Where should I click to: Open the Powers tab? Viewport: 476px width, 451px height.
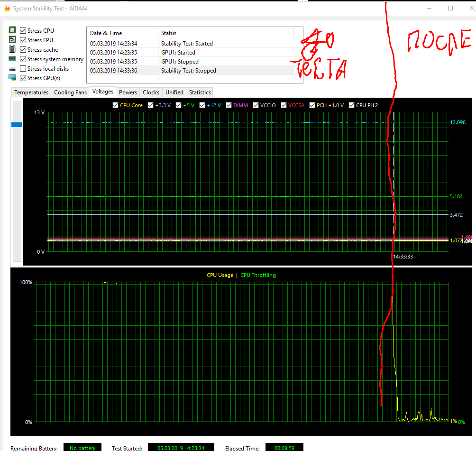(128, 92)
